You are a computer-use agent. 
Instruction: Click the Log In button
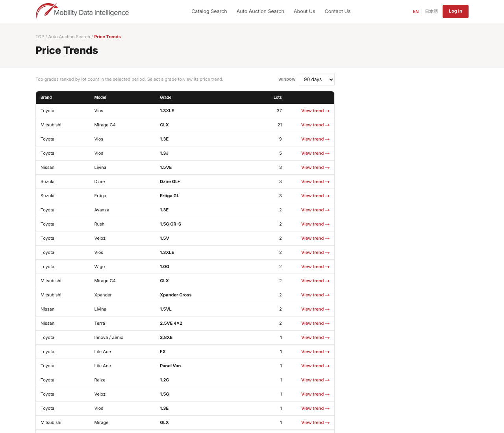point(456,11)
